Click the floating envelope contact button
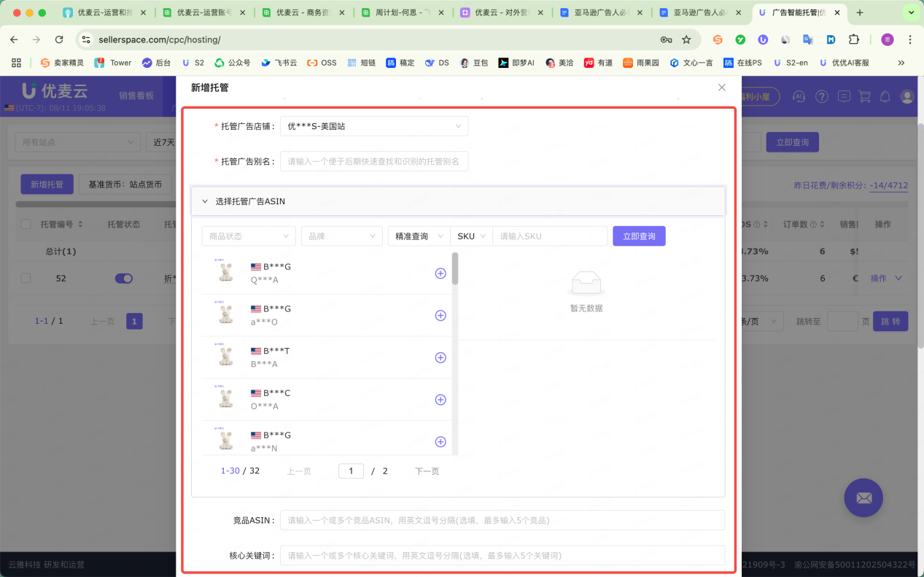 click(863, 497)
